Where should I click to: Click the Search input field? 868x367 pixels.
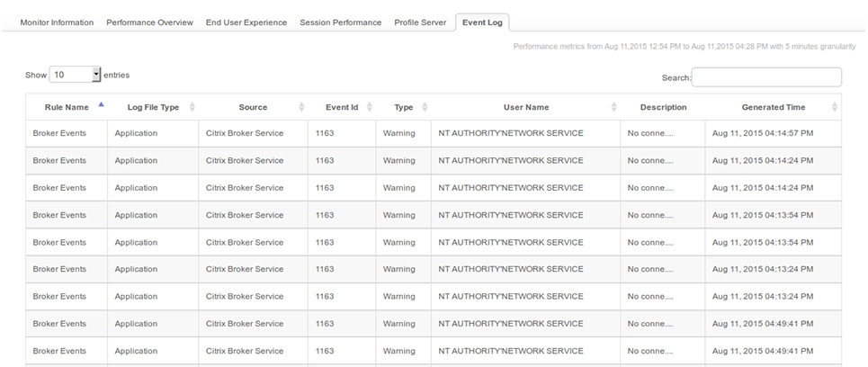[766, 77]
